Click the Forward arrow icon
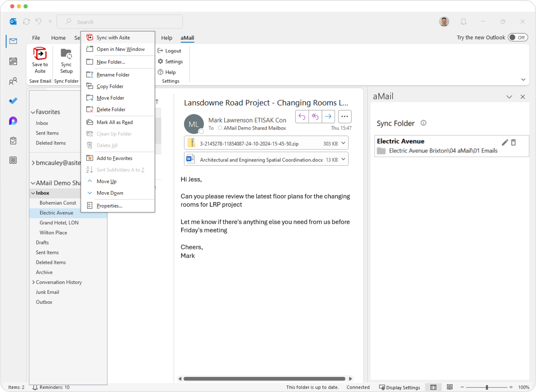This screenshot has height=392, width=536. coord(328,117)
